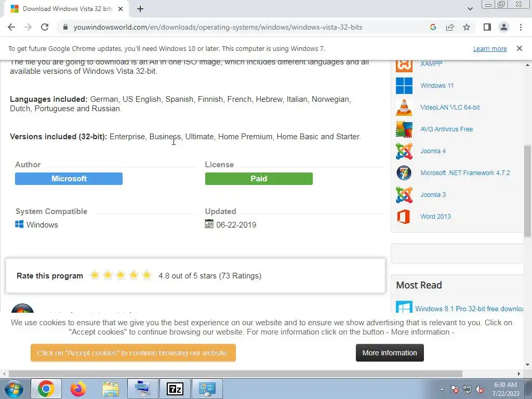This screenshot has width=532, height=399.
Task: Open VideoLAN VLC 64-bit link
Action: 450,107
